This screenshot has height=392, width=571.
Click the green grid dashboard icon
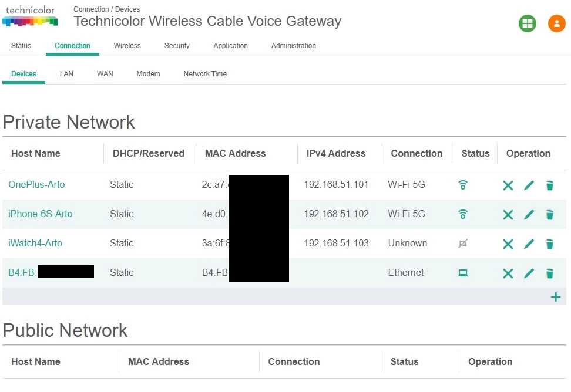pyautogui.click(x=528, y=23)
